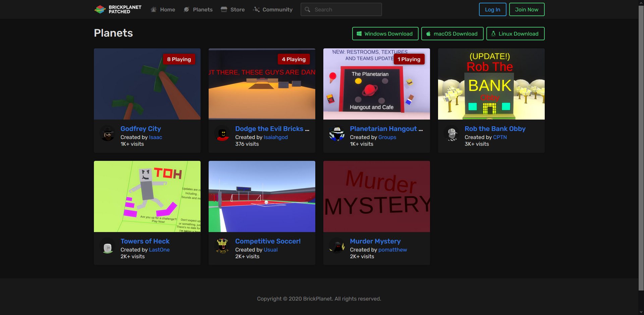Viewport: 644px width, 315px height.
Task: Click the Home house icon
Action: click(x=154, y=9)
